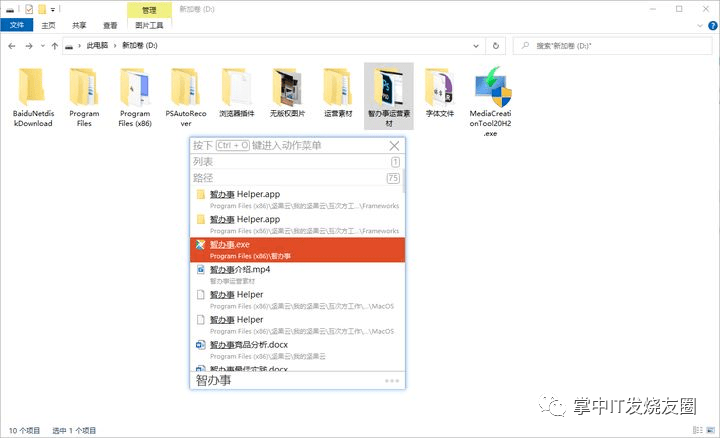The width and height of the screenshot is (720, 438).
Task: Open recent locations dropdown arrow
Action: click(43, 46)
